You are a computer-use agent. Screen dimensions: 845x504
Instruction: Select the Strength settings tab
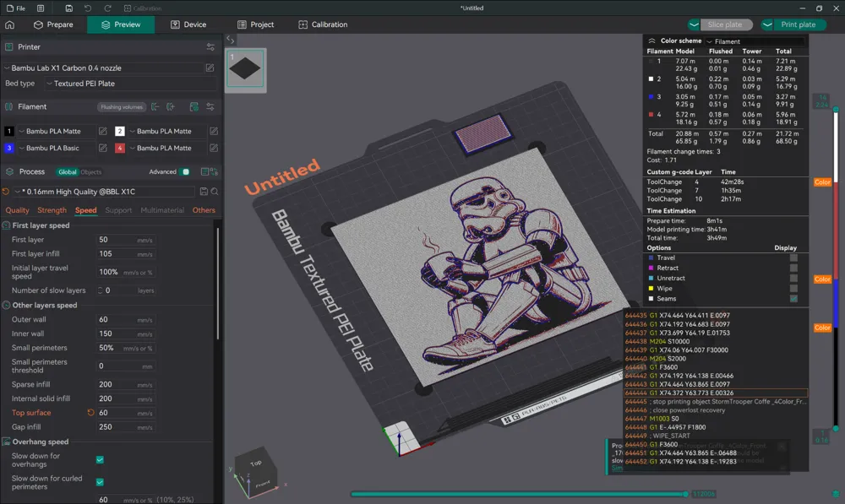tap(52, 210)
